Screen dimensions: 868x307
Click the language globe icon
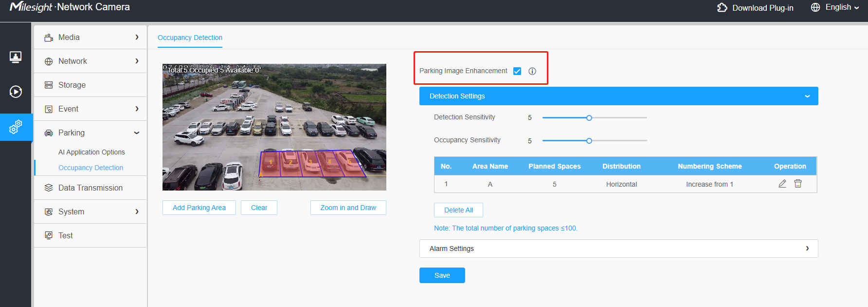tap(815, 7)
